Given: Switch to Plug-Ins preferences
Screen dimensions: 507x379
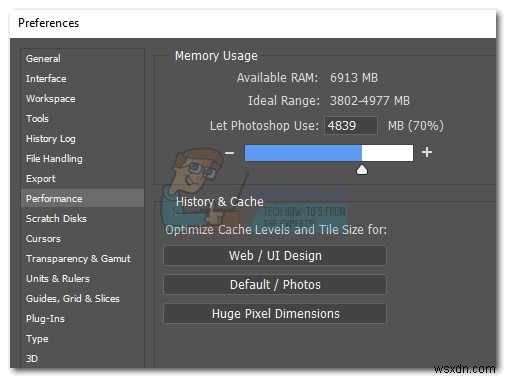Looking at the screenshot, I should [x=45, y=319].
